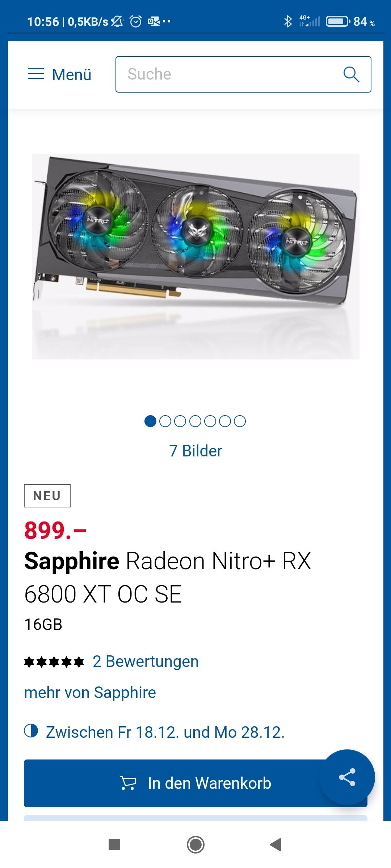391x868 pixels.
Task: Open the Menü label
Action: click(x=72, y=75)
